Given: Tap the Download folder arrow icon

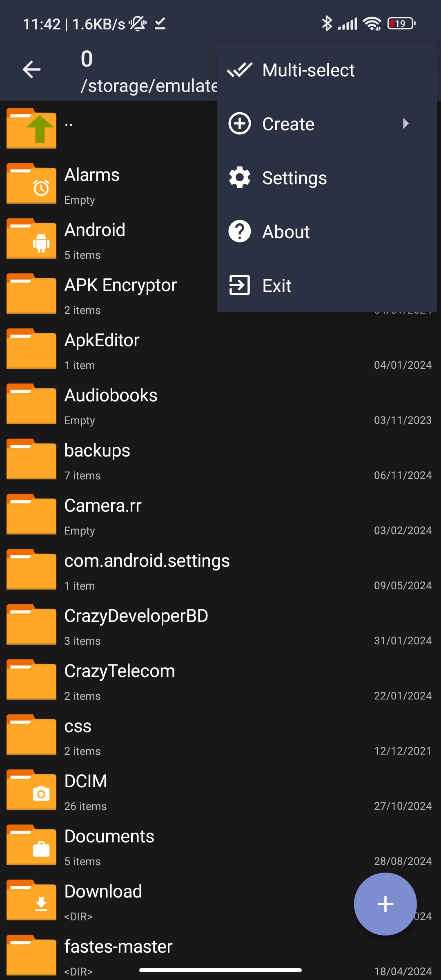Looking at the screenshot, I should pyautogui.click(x=31, y=900).
